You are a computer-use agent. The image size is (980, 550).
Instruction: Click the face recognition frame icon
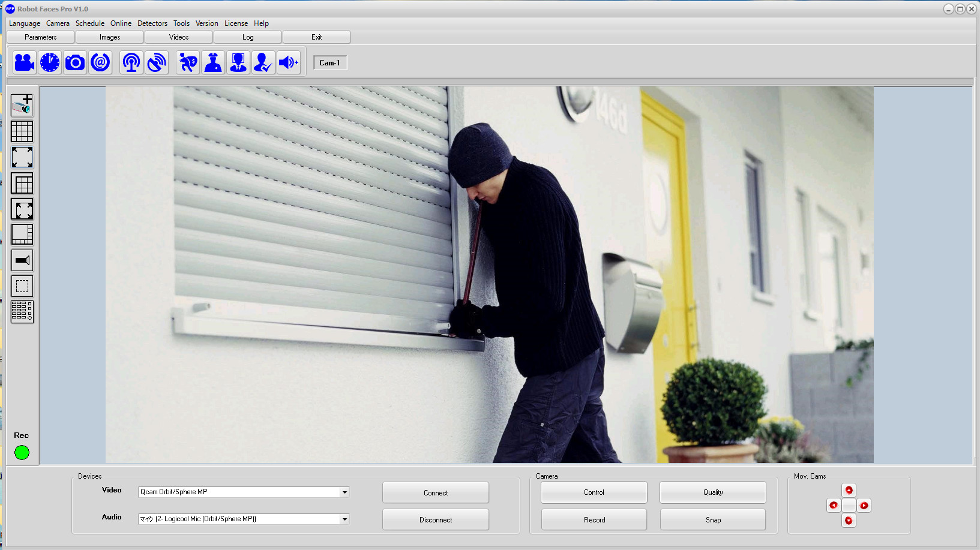tap(238, 62)
